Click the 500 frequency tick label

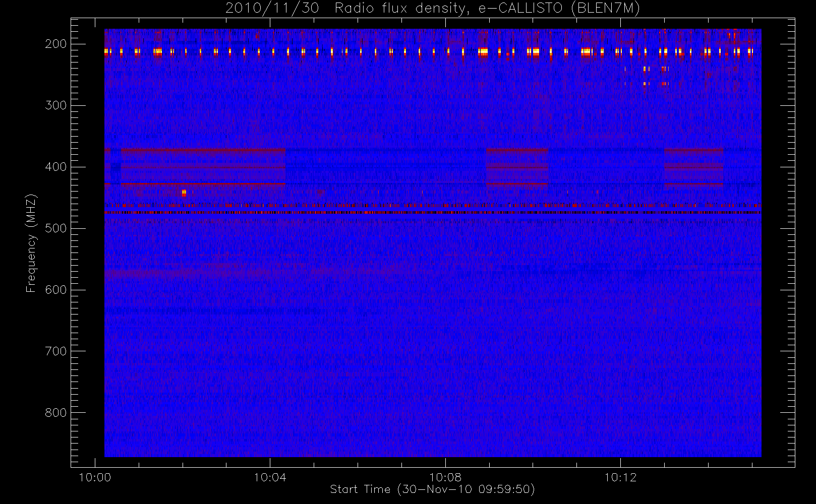pyautogui.click(x=56, y=228)
